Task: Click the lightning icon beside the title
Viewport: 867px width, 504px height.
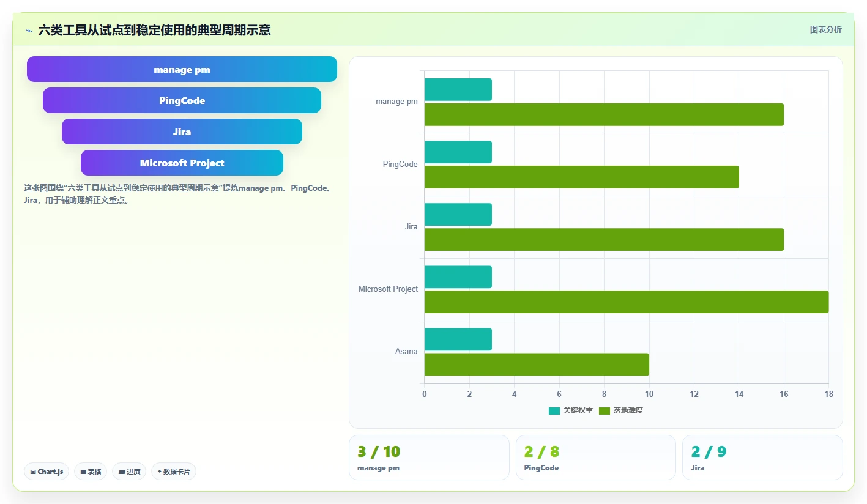Action: (29, 30)
